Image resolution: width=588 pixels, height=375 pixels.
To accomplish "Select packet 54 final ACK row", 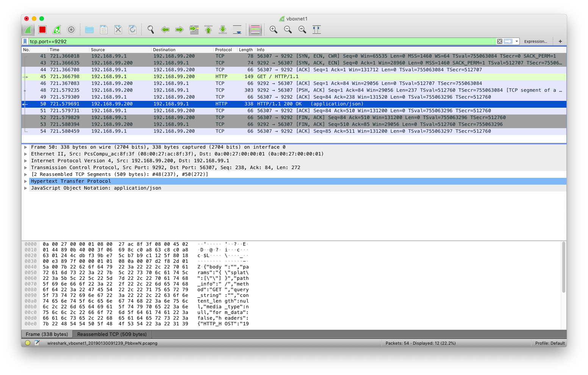I will click(x=294, y=131).
